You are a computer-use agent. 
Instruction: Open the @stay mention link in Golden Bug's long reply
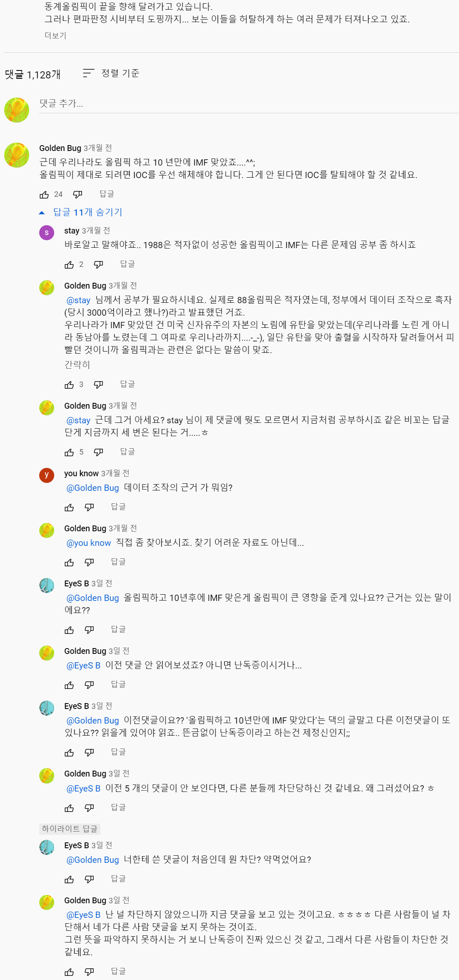click(x=78, y=300)
